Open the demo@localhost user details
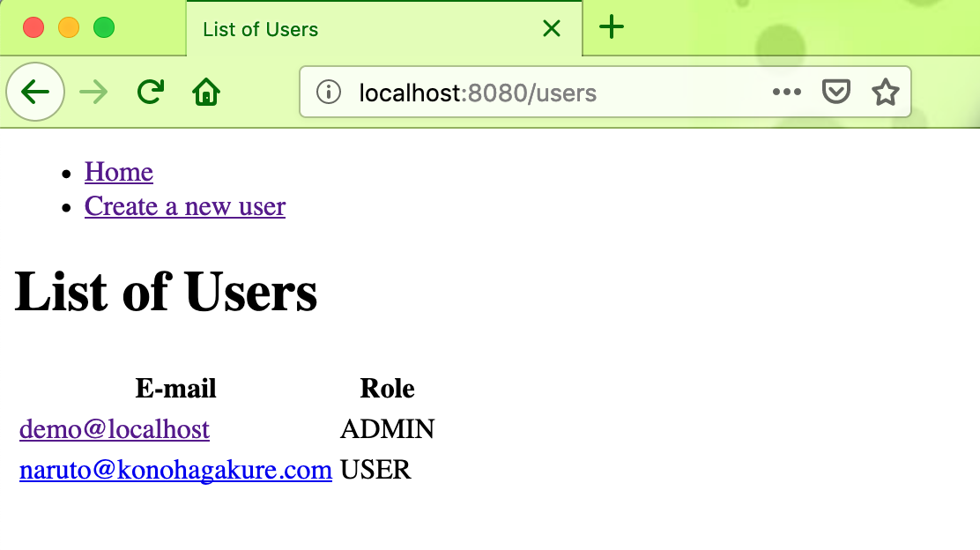The height and width of the screenshot is (550, 980). (x=114, y=429)
